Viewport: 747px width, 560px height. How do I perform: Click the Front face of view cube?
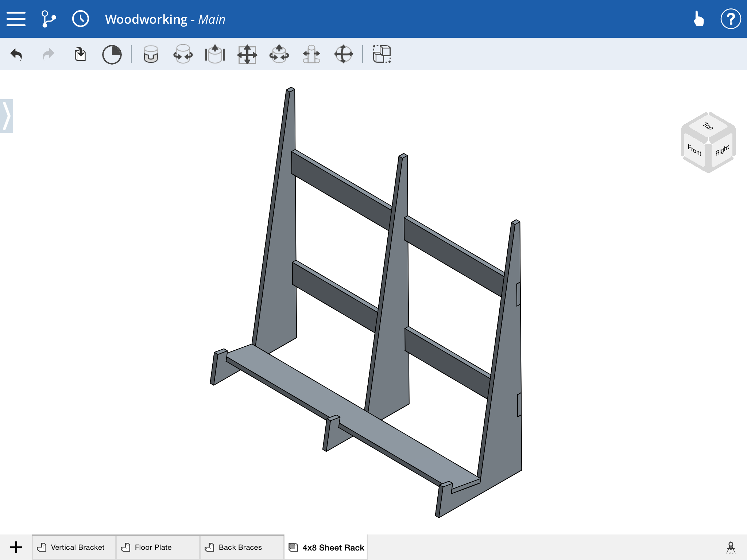coord(694,150)
